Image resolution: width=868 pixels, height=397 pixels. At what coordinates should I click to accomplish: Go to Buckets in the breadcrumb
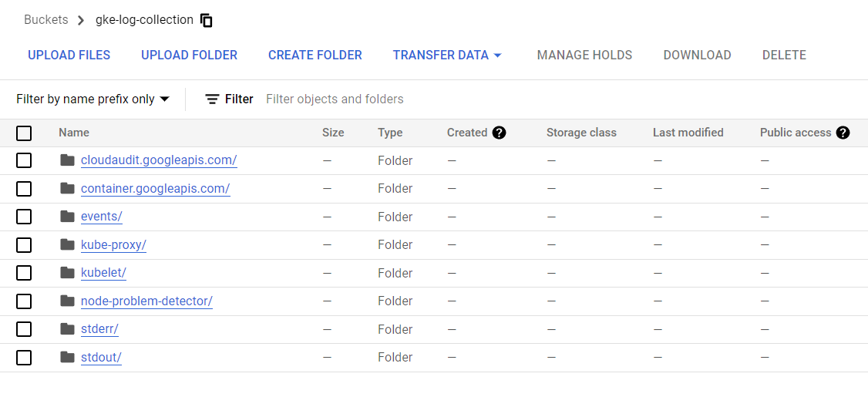[45, 20]
